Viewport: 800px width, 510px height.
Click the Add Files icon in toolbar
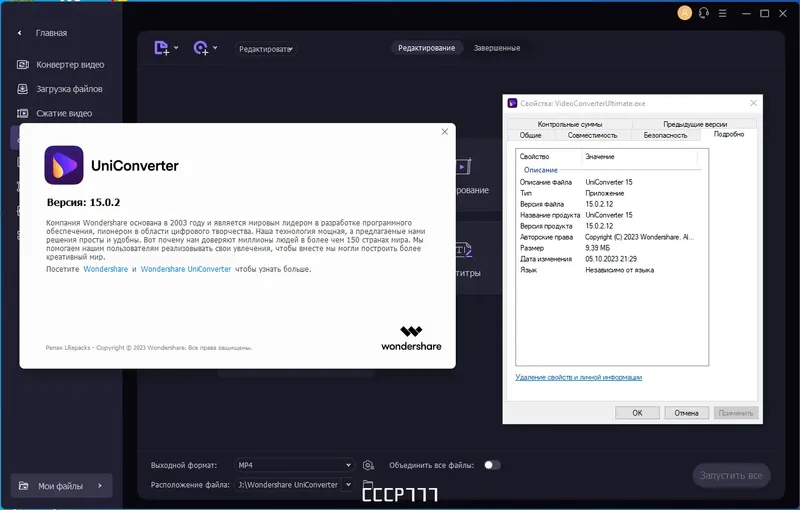(x=161, y=48)
